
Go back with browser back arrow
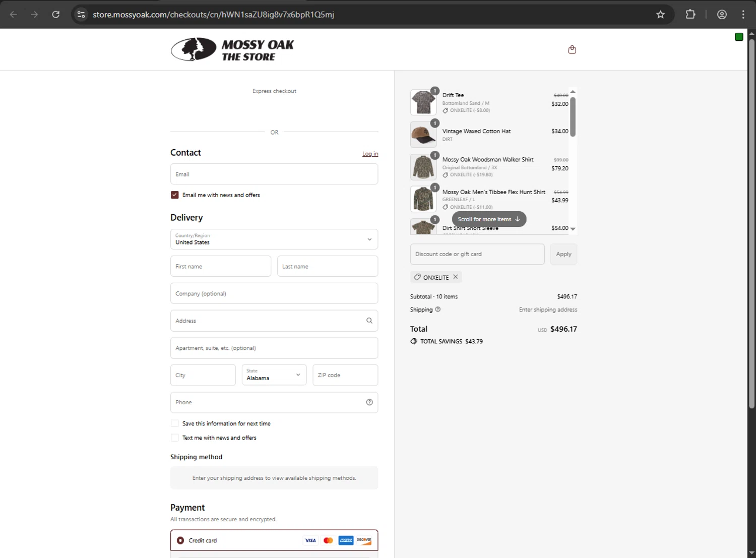tap(14, 15)
